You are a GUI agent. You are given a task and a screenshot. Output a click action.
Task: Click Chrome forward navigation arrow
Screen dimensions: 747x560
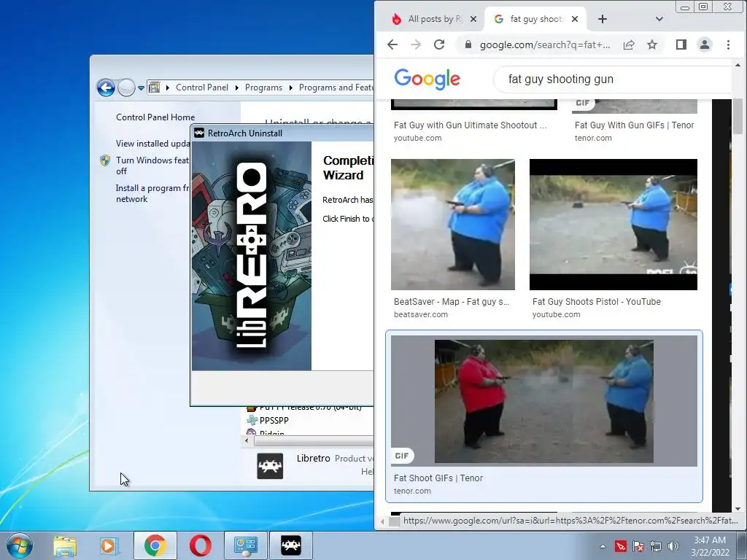415,44
